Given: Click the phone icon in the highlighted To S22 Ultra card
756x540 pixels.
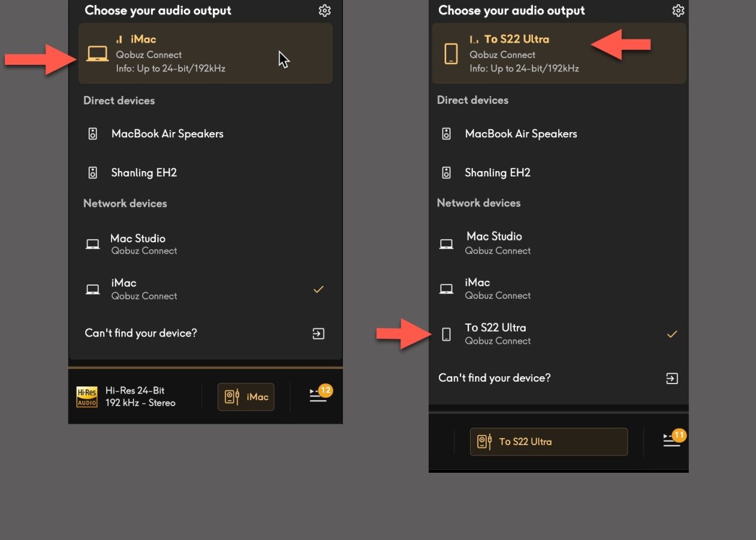Looking at the screenshot, I should pos(451,54).
